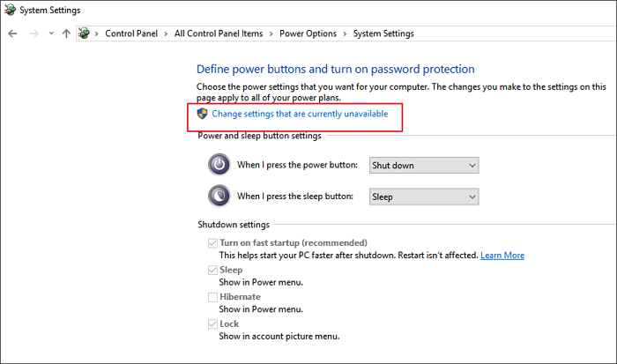Open the Learn More link
Image resolution: width=617 pixels, height=364 pixels.
coord(502,256)
